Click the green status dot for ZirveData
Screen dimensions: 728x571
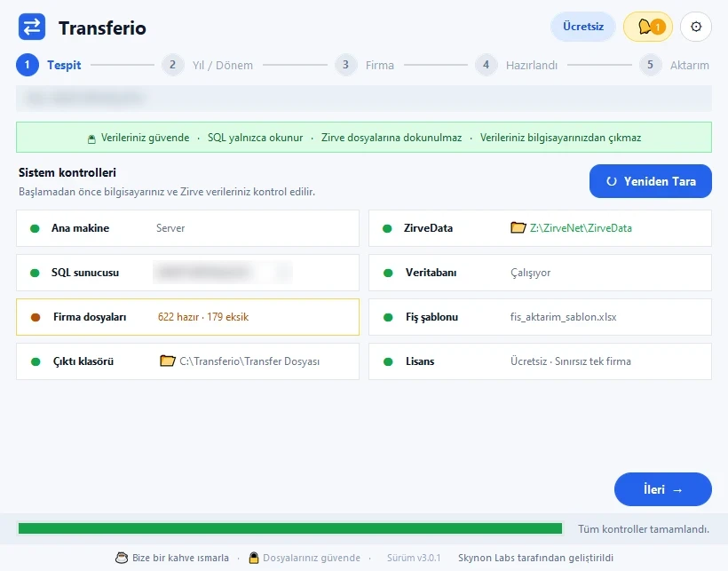[x=387, y=228]
